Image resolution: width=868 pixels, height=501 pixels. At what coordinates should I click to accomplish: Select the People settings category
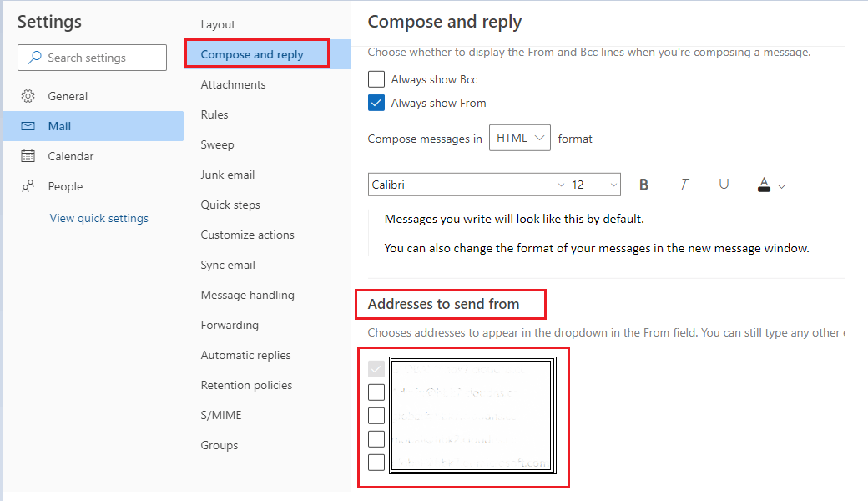point(93,186)
